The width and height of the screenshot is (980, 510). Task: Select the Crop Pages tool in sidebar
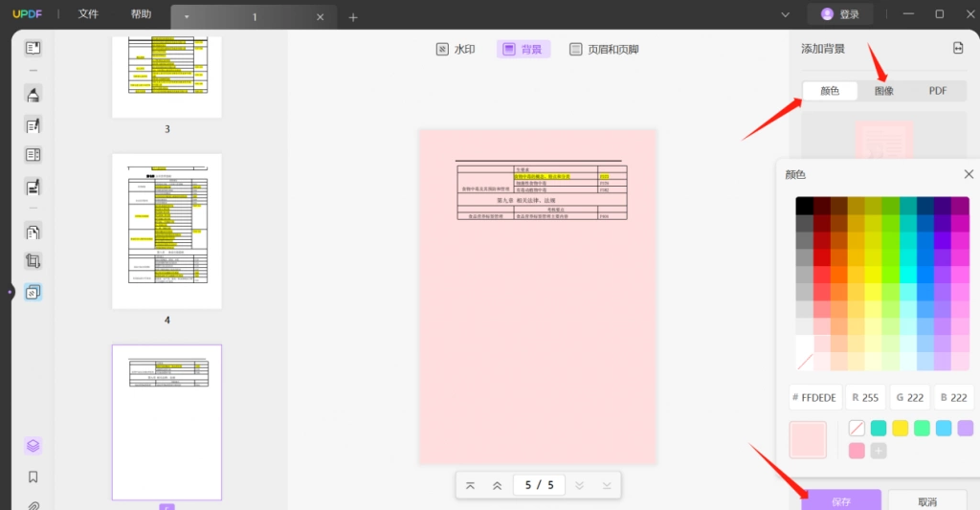33,261
